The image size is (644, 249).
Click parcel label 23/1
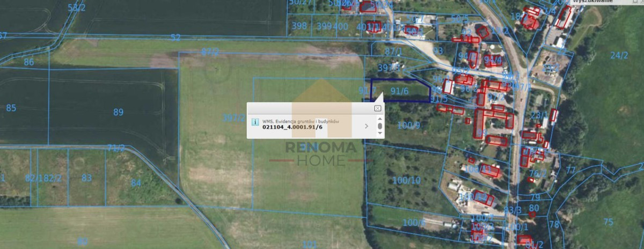[539, 114]
